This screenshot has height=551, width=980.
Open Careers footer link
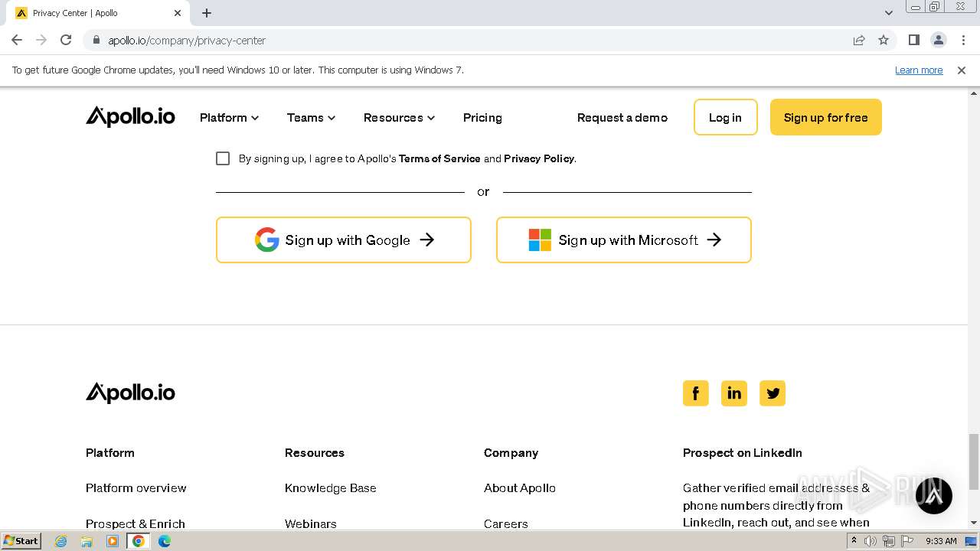point(506,523)
